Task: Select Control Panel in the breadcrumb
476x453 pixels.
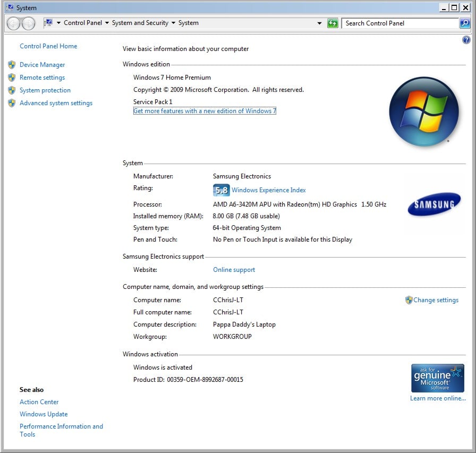Action: pyautogui.click(x=83, y=23)
